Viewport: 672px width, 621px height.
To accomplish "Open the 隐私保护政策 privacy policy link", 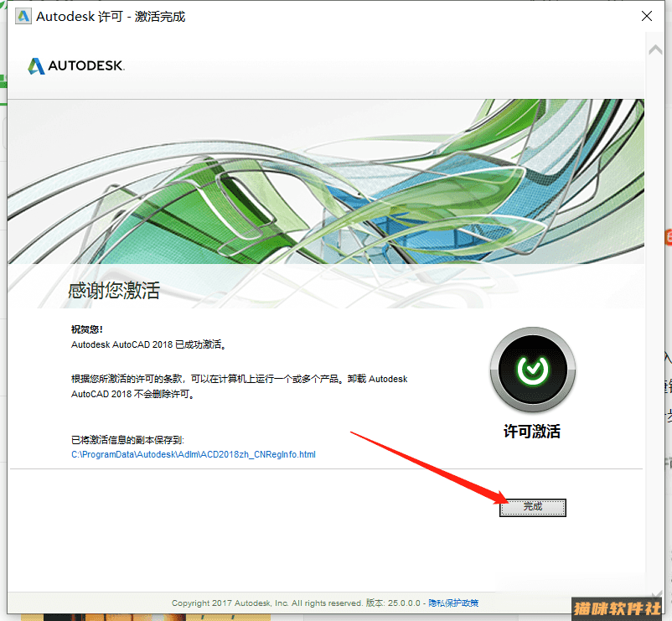I will [x=453, y=603].
